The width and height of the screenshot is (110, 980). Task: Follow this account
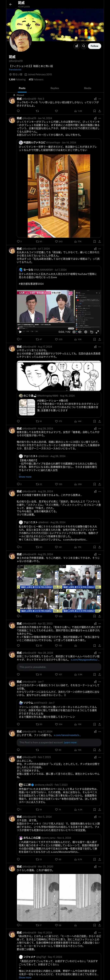coord(95,46)
